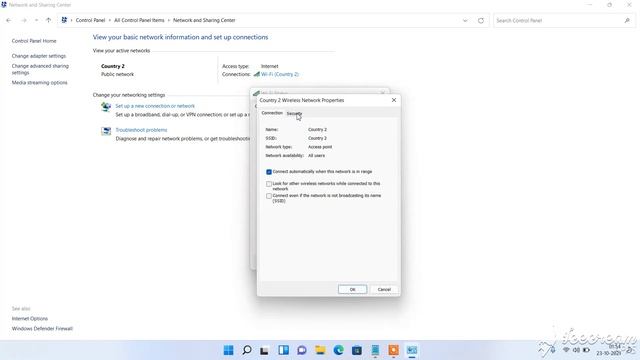Go up one level with up arrow
Image resolution: width=640 pixels, height=360 pixels.
point(49,20)
